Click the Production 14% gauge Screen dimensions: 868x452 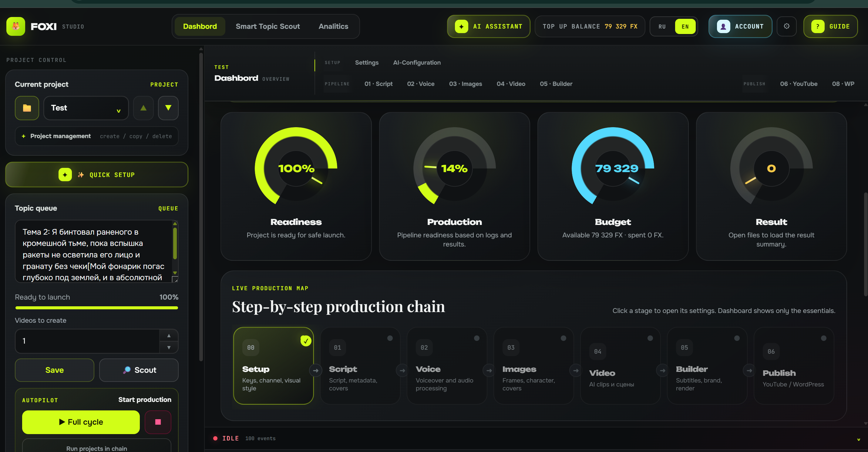coord(454,168)
